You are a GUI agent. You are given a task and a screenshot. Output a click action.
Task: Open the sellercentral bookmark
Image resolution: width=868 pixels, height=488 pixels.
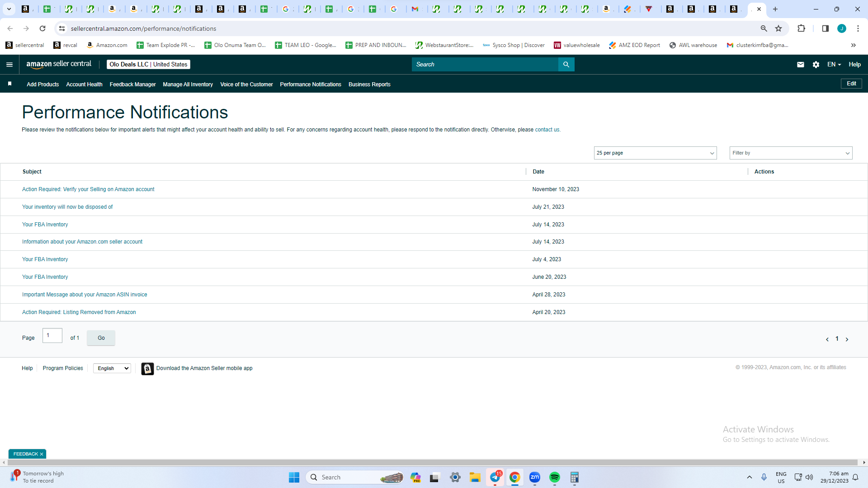coord(25,45)
